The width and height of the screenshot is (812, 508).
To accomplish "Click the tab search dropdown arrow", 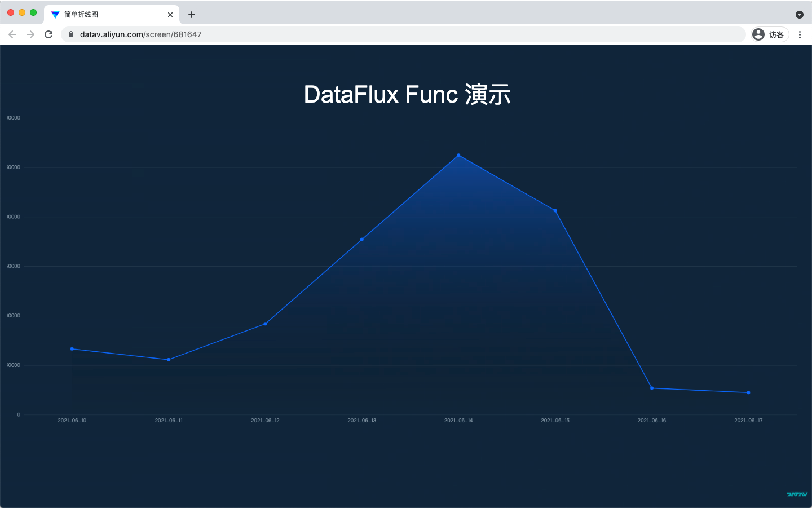I will pyautogui.click(x=799, y=15).
